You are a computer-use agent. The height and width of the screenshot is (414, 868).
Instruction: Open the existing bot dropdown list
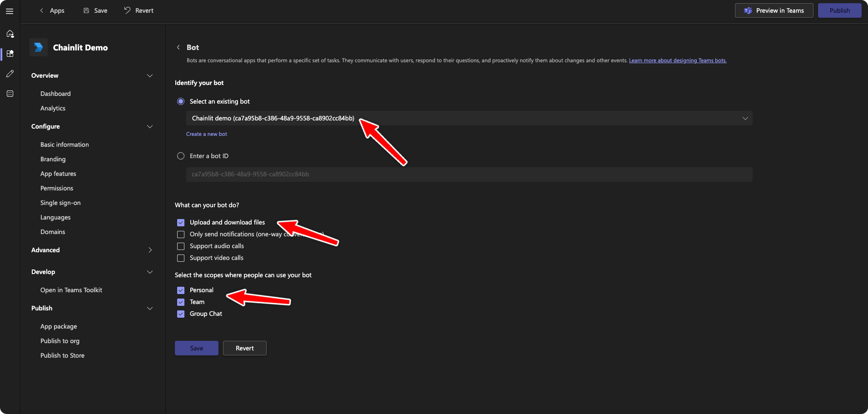pos(469,118)
